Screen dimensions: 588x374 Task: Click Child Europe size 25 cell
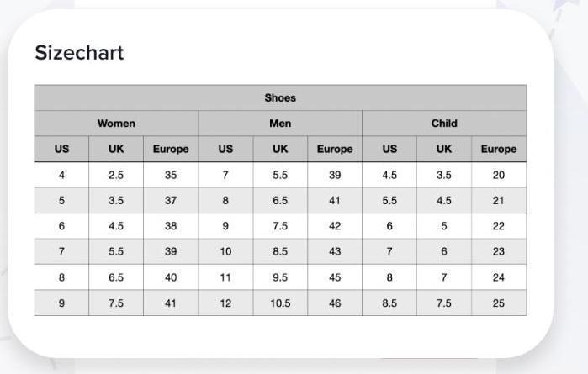[499, 303]
